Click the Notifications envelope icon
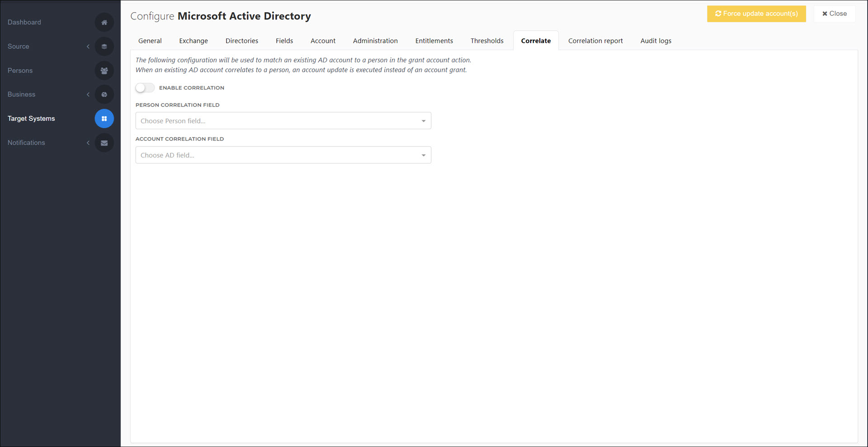The image size is (868, 447). coord(104,143)
